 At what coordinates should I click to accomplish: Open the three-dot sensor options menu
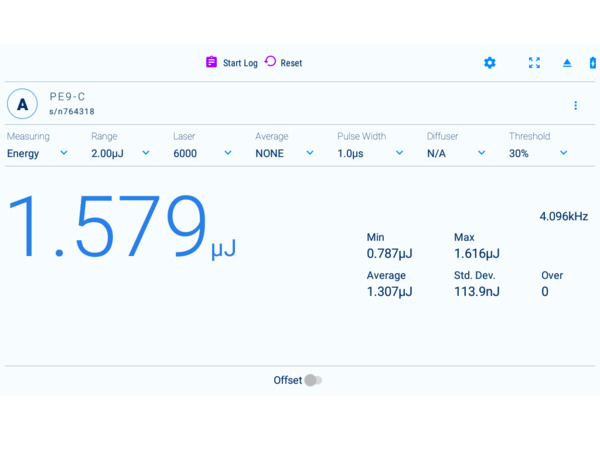(575, 105)
